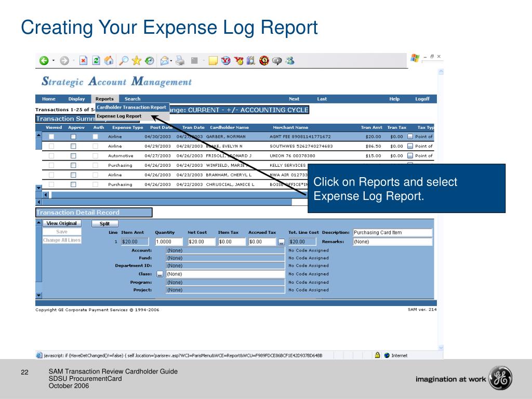
Task: Open the Reports menu
Action: point(104,99)
